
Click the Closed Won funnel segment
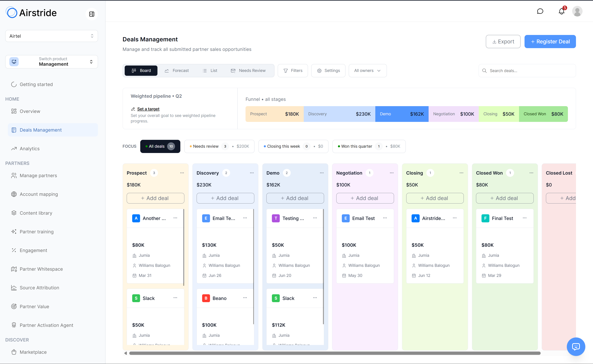click(x=543, y=114)
